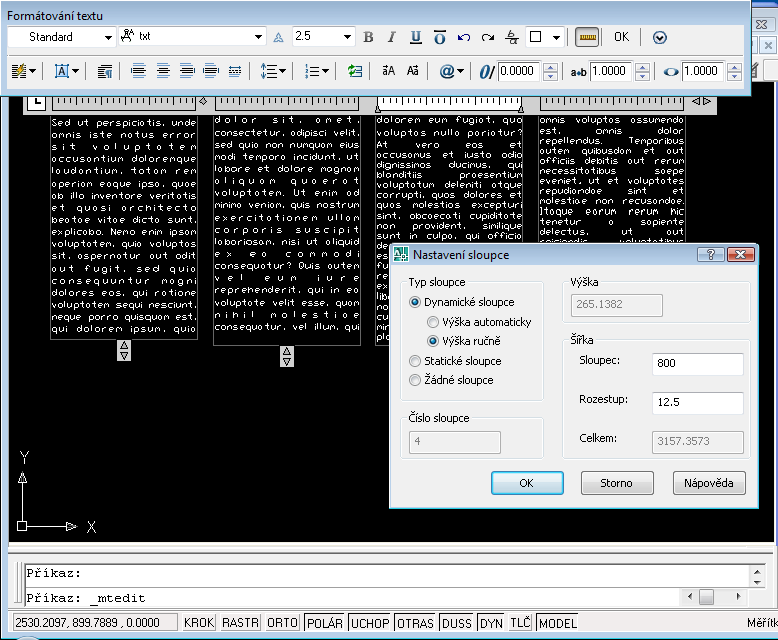Screen dimensions: 778x640
Task: Toggle overline text formatting
Action: pos(439,37)
